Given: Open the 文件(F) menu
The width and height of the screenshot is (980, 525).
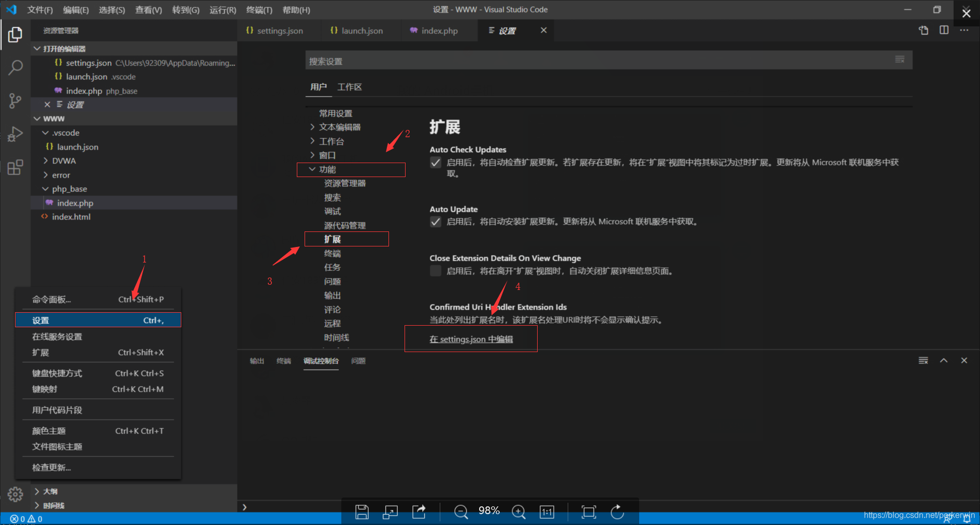Looking at the screenshot, I should tap(40, 10).
